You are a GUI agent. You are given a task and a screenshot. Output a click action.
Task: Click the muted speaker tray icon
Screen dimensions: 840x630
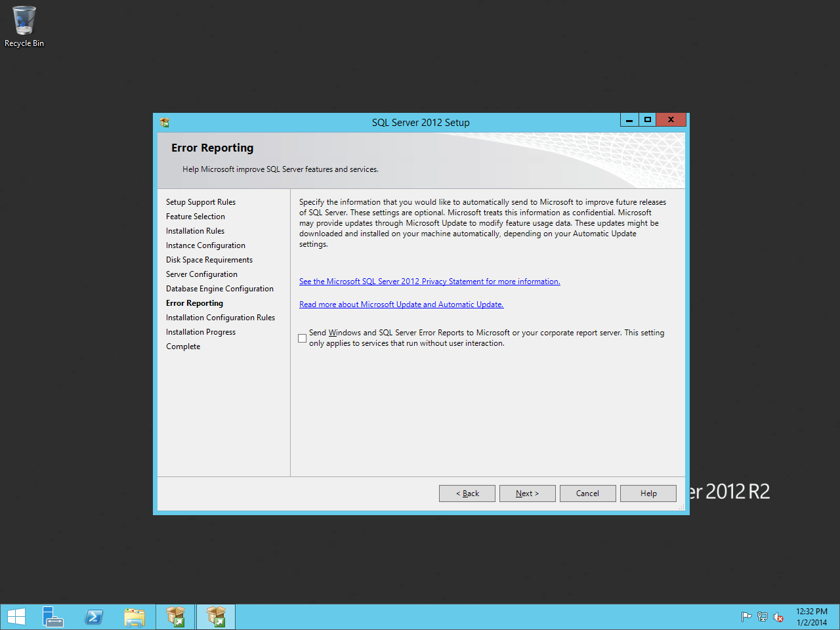(x=778, y=617)
